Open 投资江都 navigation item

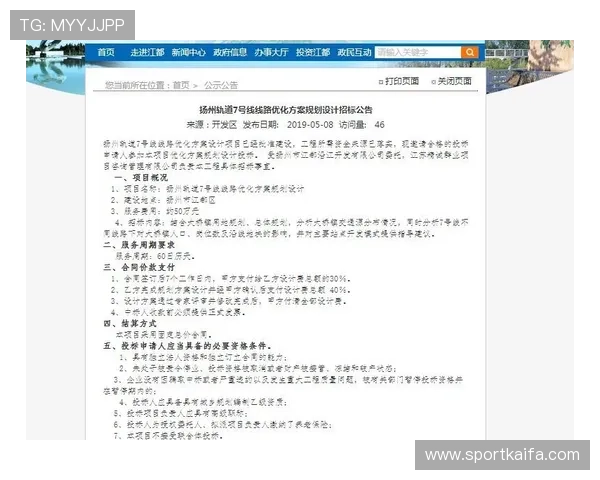pos(313,52)
